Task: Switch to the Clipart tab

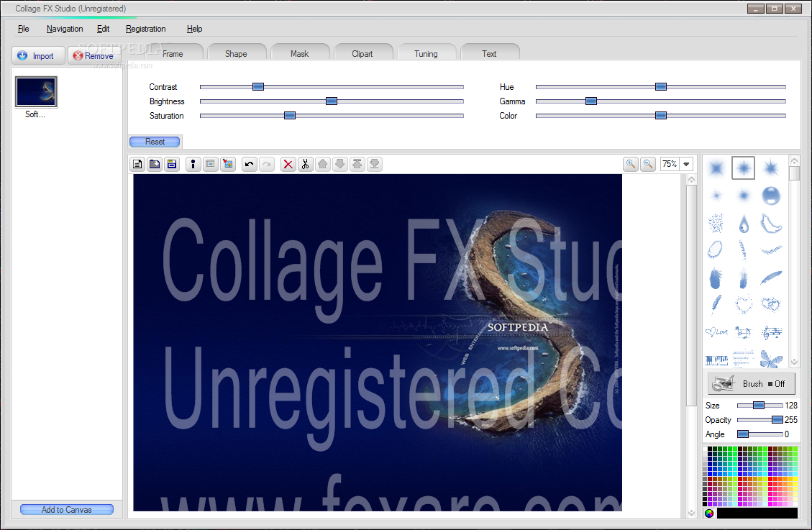Action: pyautogui.click(x=362, y=53)
